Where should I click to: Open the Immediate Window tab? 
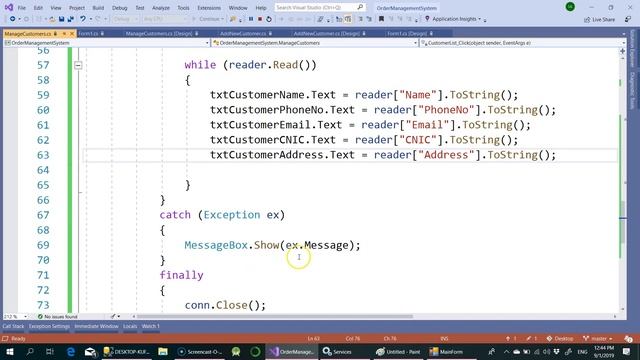[x=96, y=326]
